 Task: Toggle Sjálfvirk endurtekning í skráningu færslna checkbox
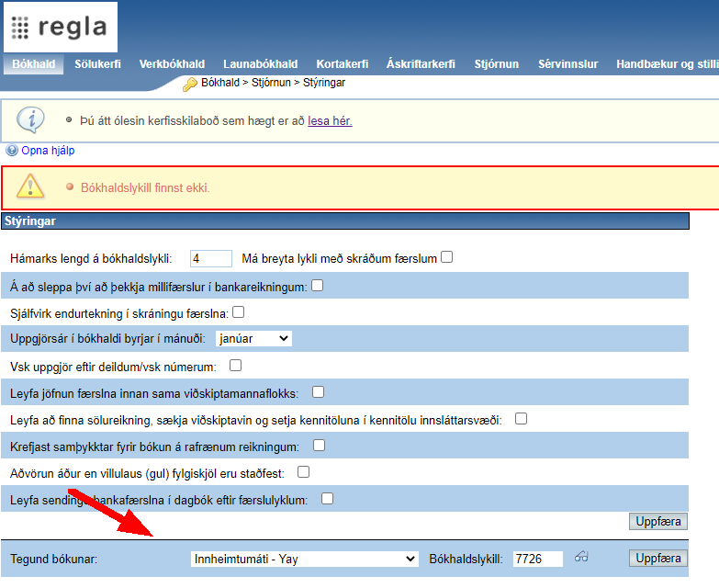[x=238, y=312]
